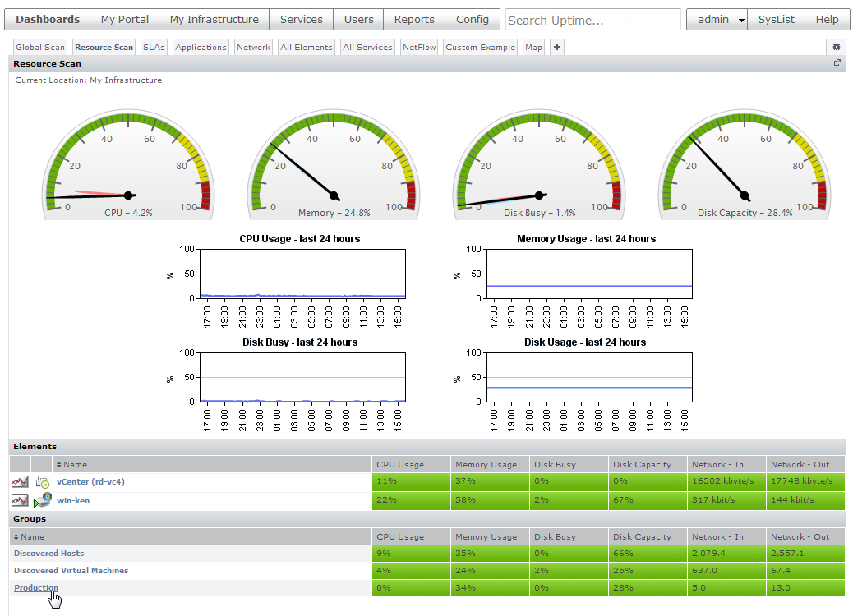Image resolution: width=853 pixels, height=616 pixels.
Task: Open the win-ken element link
Action: click(x=73, y=501)
